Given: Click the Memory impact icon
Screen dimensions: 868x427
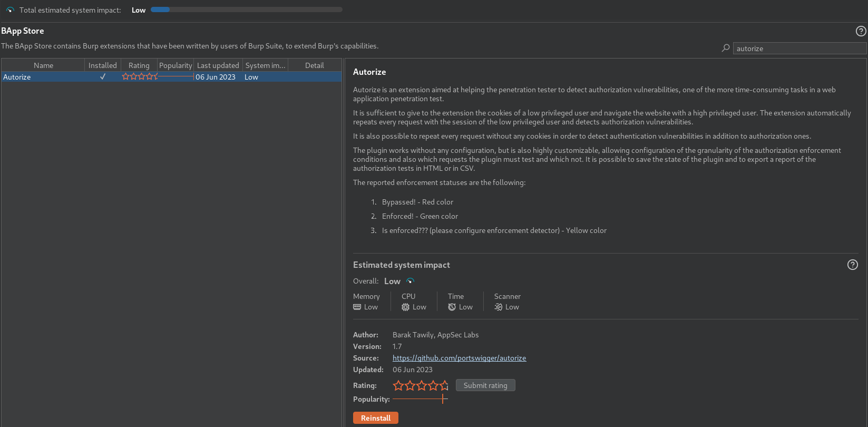Looking at the screenshot, I should point(357,307).
